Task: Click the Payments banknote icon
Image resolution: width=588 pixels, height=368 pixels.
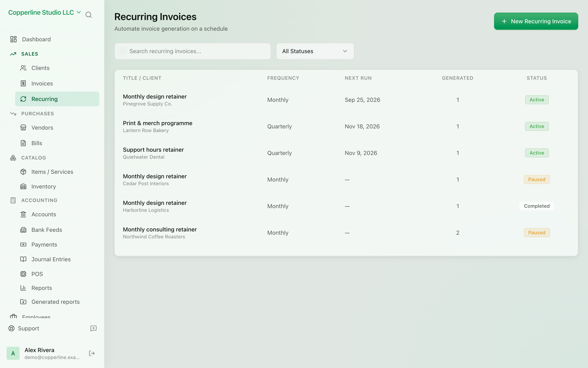Action: click(23, 244)
